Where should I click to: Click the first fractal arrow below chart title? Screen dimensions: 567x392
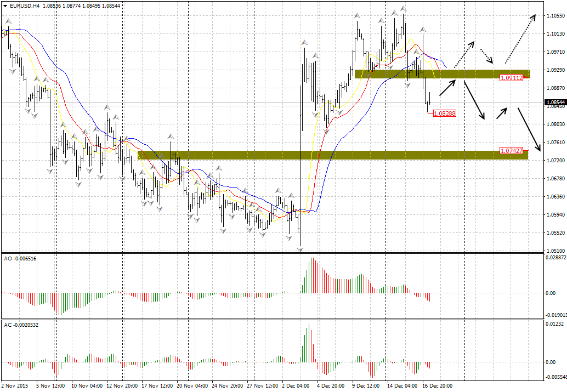8,21
